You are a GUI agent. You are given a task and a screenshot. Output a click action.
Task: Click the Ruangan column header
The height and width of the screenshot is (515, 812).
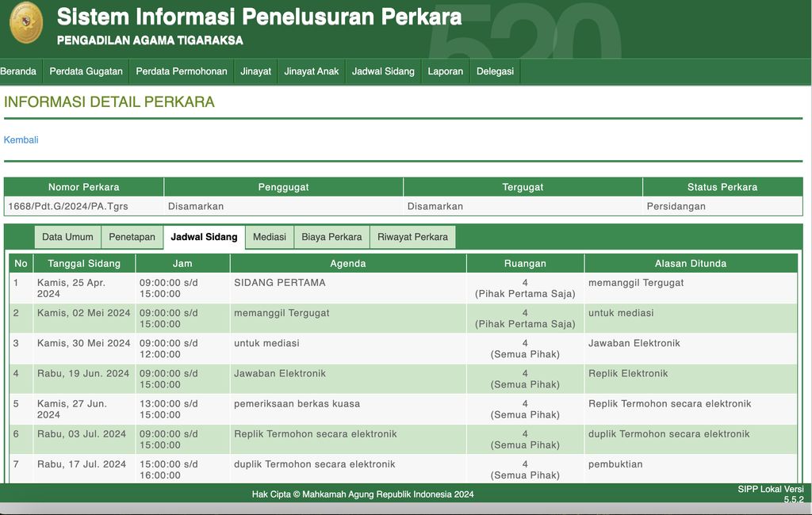525,264
